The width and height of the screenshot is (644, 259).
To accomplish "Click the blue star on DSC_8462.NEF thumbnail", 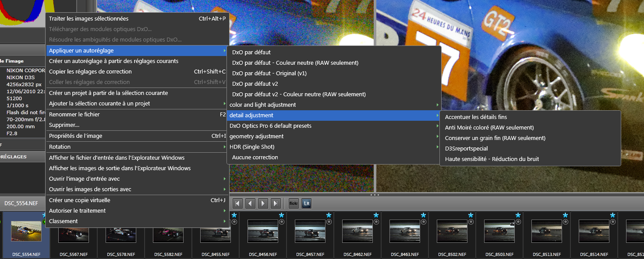I will click(376, 216).
